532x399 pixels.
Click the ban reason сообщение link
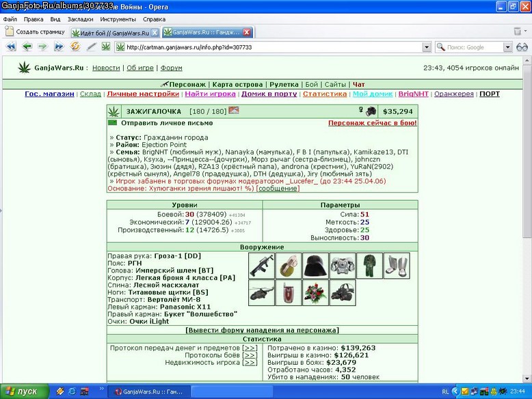278,189
